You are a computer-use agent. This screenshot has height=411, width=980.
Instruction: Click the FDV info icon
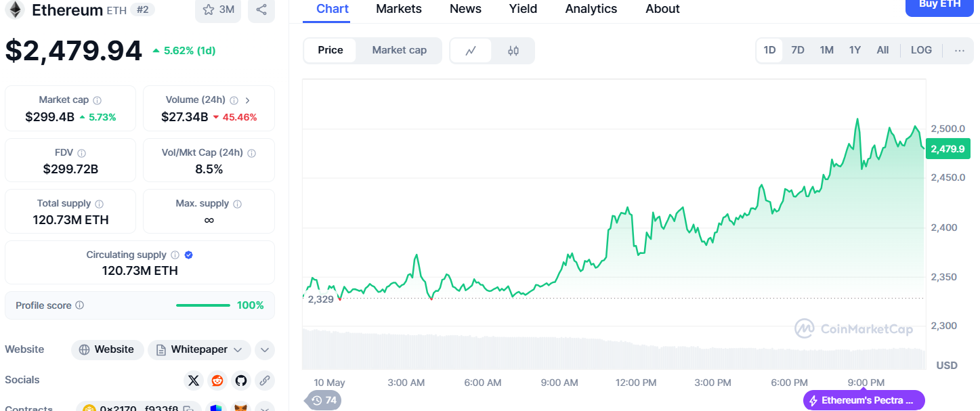(x=81, y=153)
